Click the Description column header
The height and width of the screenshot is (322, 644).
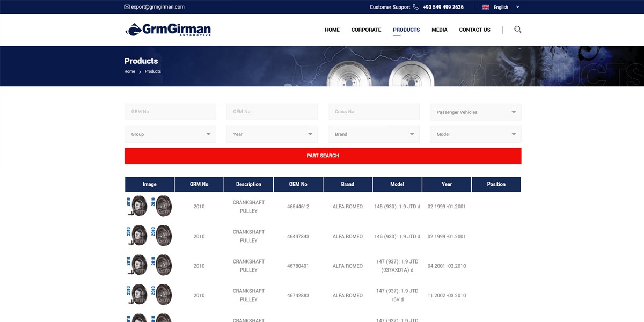(248, 184)
